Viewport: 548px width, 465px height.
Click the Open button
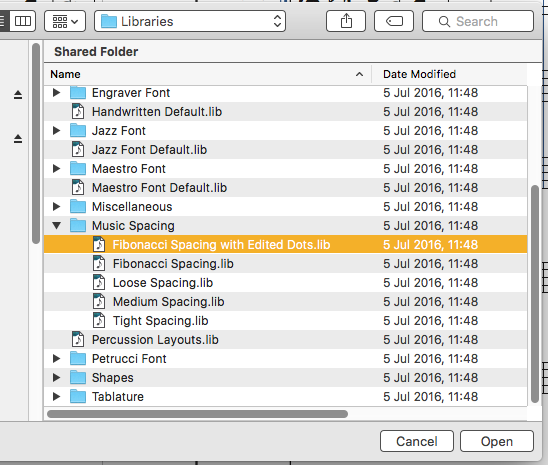[497, 441]
